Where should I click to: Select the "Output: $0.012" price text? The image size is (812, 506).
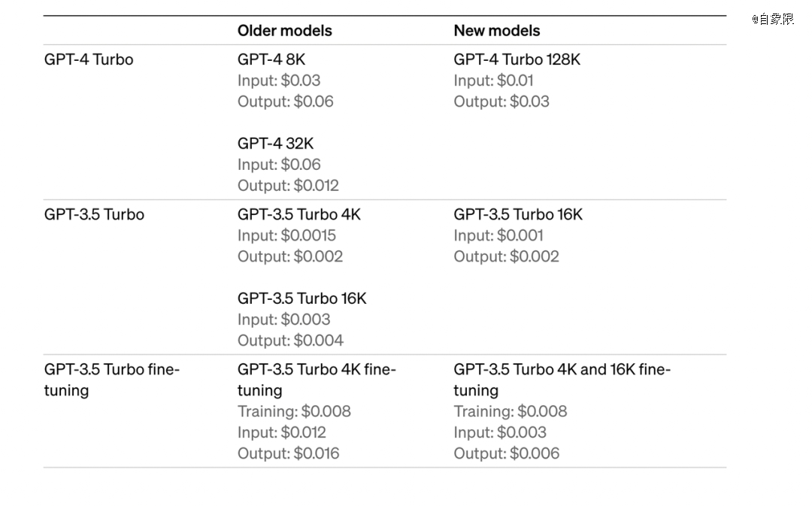[x=288, y=186]
